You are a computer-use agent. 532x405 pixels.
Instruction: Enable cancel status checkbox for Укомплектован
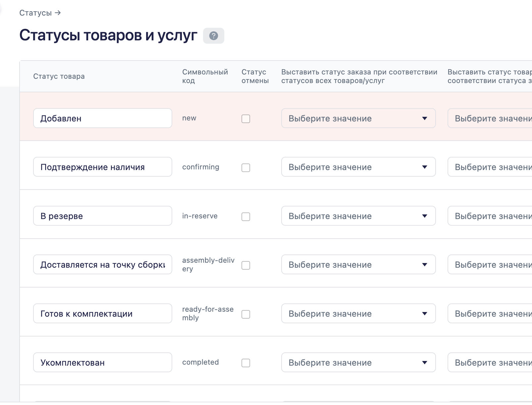[x=246, y=363]
